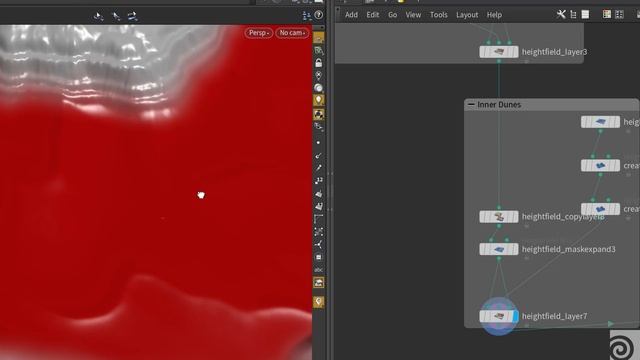Click the gray sphere shading icon
Screen dimensions: 640x360
pos(318,88)
